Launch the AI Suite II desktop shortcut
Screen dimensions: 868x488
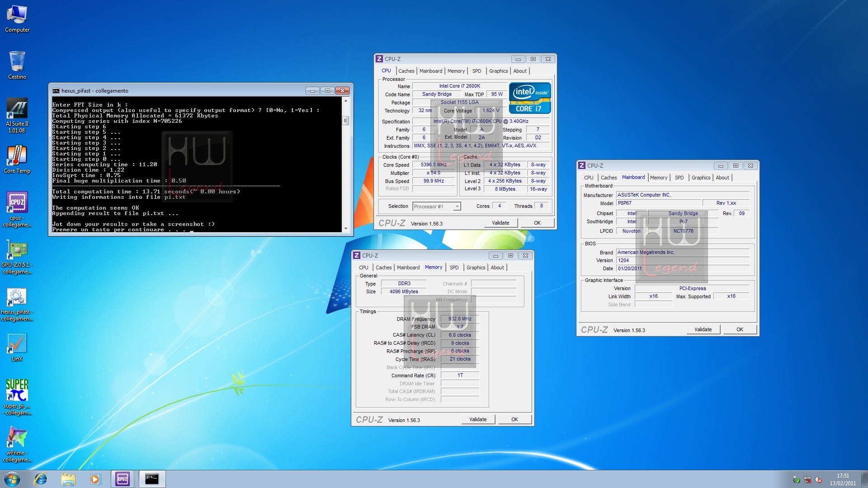tap(17, 116)
